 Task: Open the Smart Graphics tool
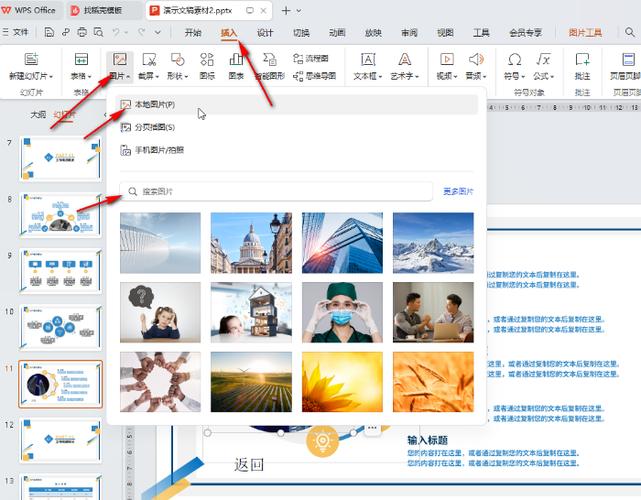pyautogui.click(x=269, y=60)
